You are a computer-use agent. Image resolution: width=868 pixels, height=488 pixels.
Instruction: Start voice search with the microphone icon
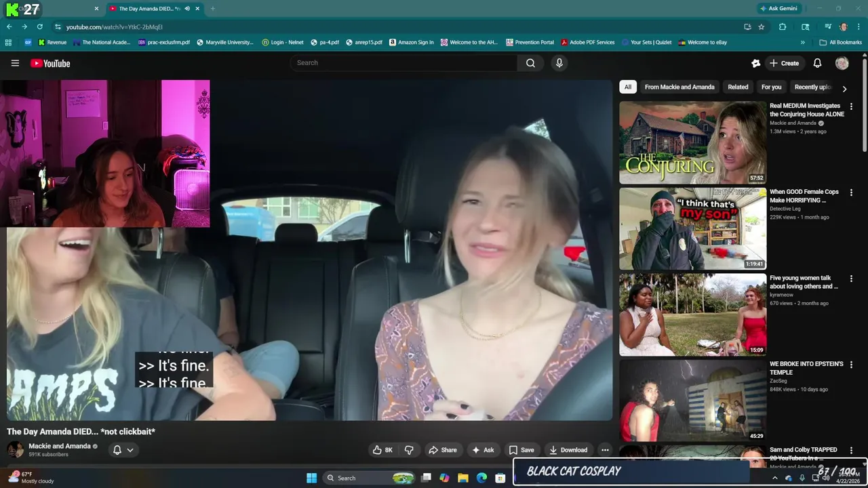[x=559, y=63]
